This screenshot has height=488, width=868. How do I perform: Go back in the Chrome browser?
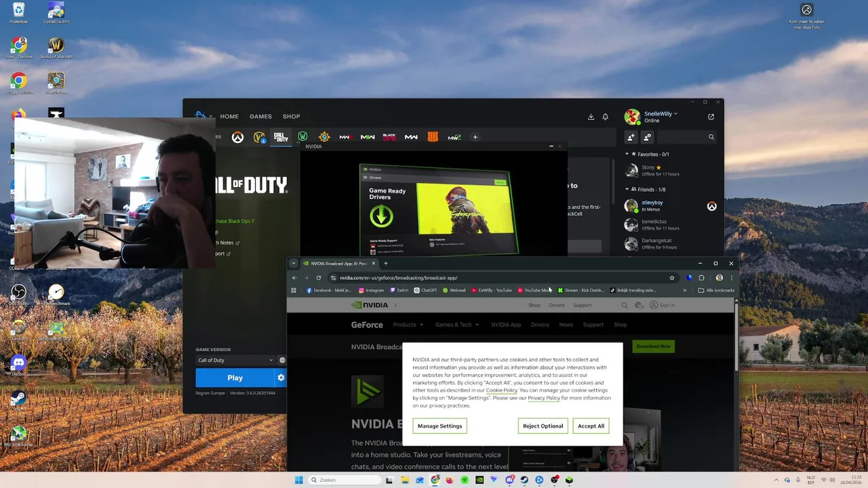[x=294, y=277]
